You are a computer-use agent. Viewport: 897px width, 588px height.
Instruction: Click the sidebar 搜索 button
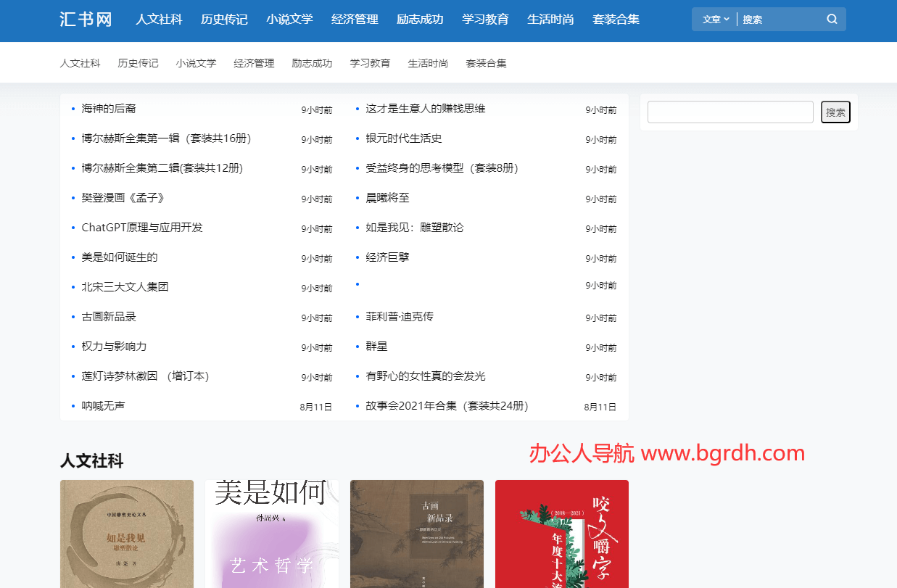pyautogui.click(x=835, y=112)
